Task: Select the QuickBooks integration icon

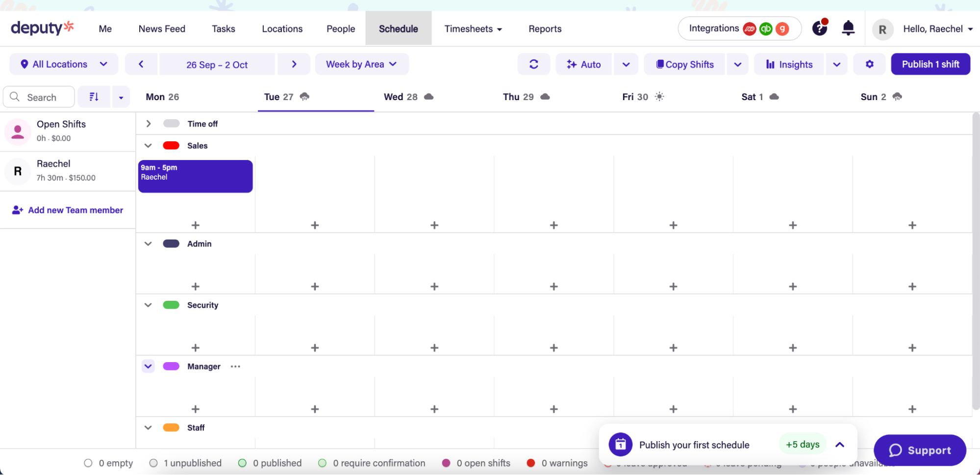Action: pos(766,28)
